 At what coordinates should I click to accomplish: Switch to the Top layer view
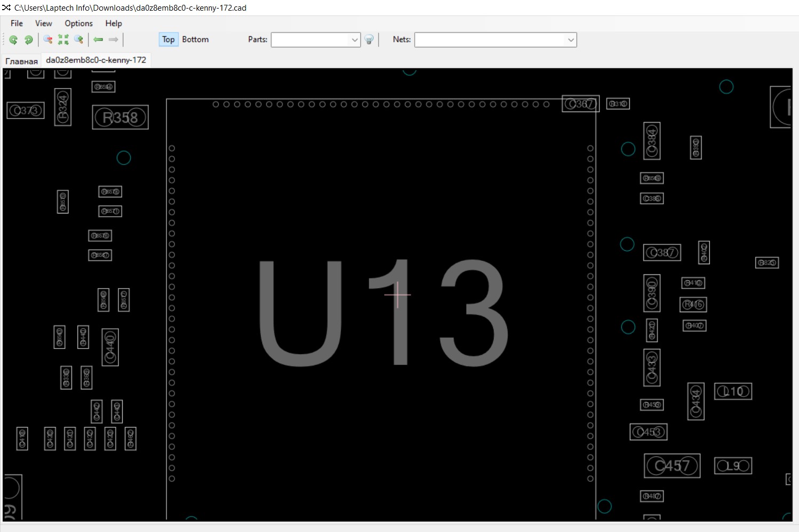tap(168, 39)
